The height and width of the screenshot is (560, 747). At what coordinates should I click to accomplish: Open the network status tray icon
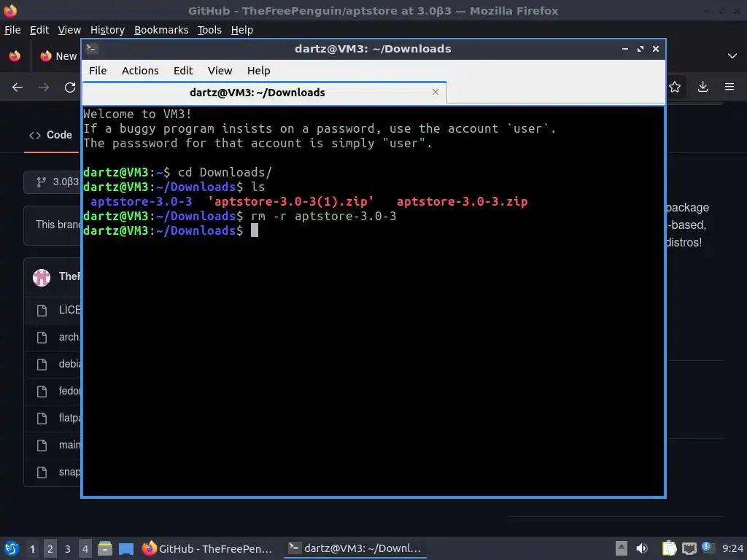[689, 548]
